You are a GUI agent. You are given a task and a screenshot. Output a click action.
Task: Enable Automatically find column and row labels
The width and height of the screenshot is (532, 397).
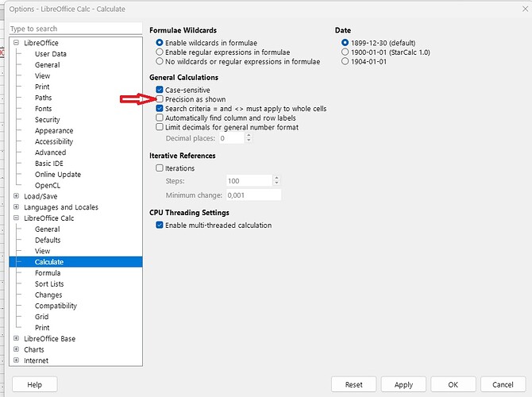[x=160, y=118]
